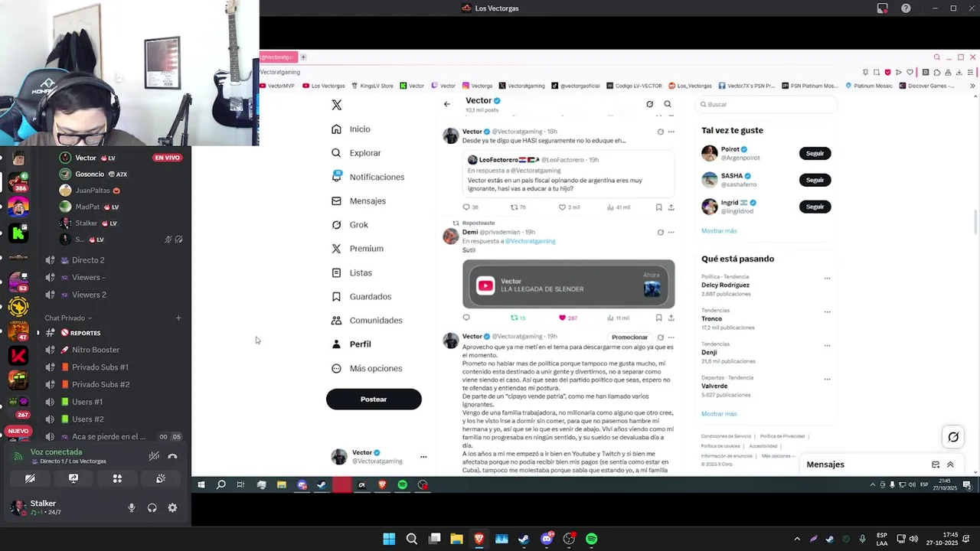Open Spotify from the Windows taskbar
Viewport: 980px width, 551px height.
coord(591,539)
